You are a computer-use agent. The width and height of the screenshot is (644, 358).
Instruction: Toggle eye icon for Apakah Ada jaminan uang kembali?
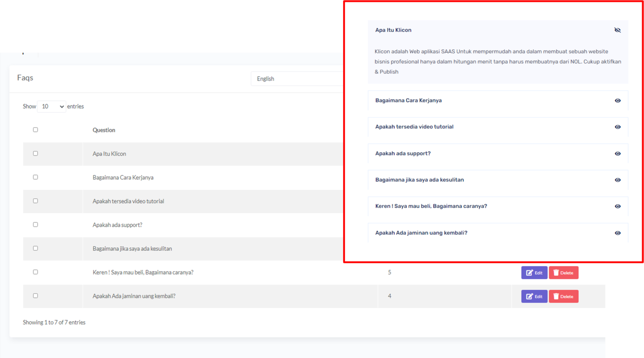tap(617, 233)
